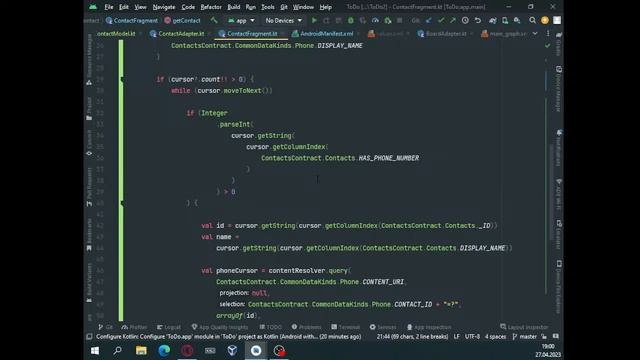Open the Window menu
This screenshot has height=360, width=640.
click(303, 7)
